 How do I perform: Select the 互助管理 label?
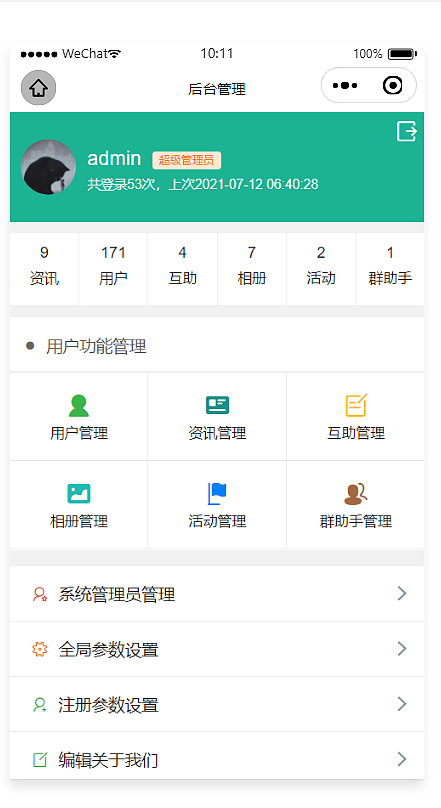click(356, 433)
